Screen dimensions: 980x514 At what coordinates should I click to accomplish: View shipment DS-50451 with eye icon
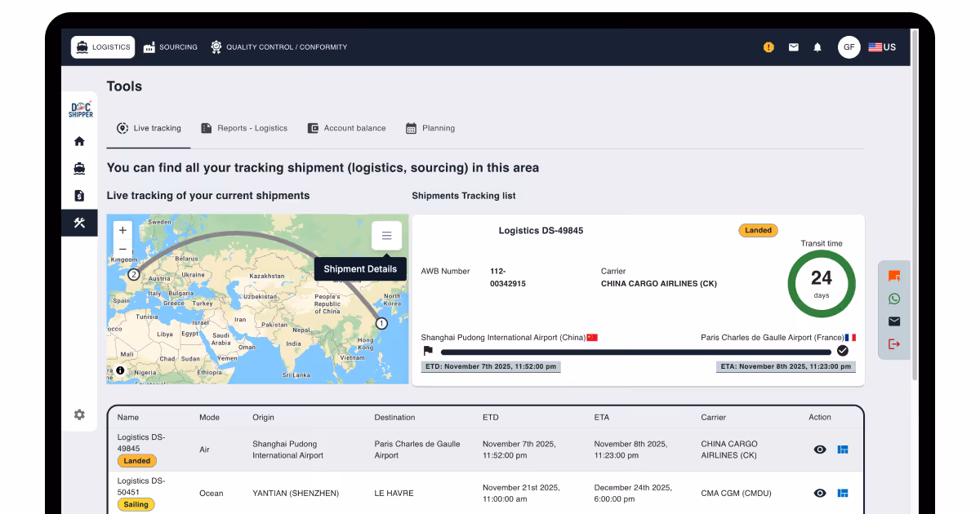click(820, 493)
